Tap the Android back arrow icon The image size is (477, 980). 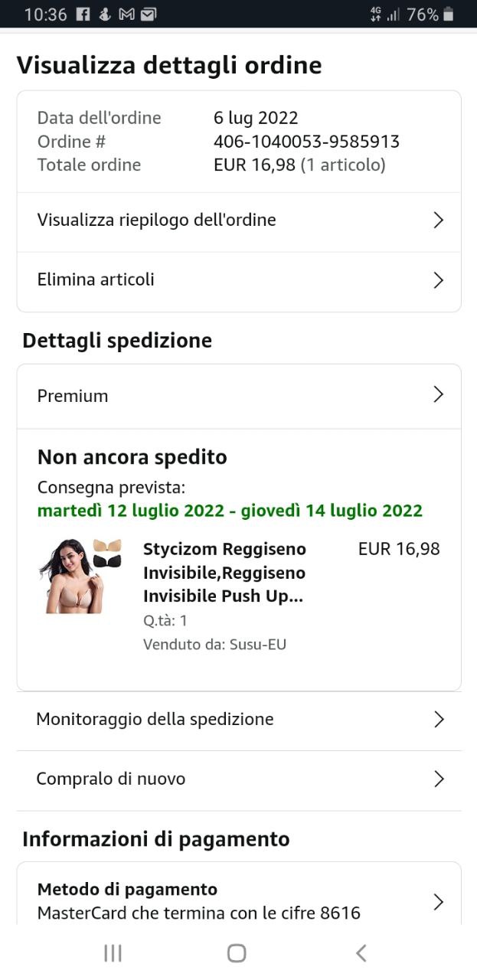[361, 952]
